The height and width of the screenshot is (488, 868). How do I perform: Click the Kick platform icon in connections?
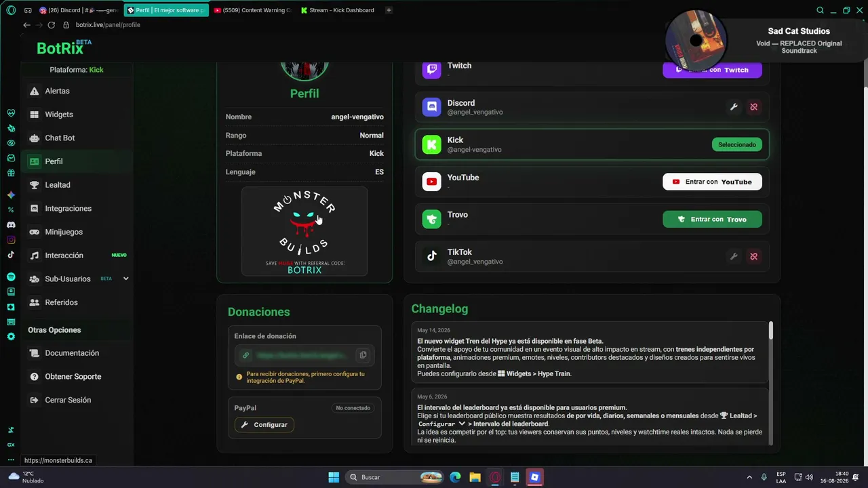click(432, 144)
